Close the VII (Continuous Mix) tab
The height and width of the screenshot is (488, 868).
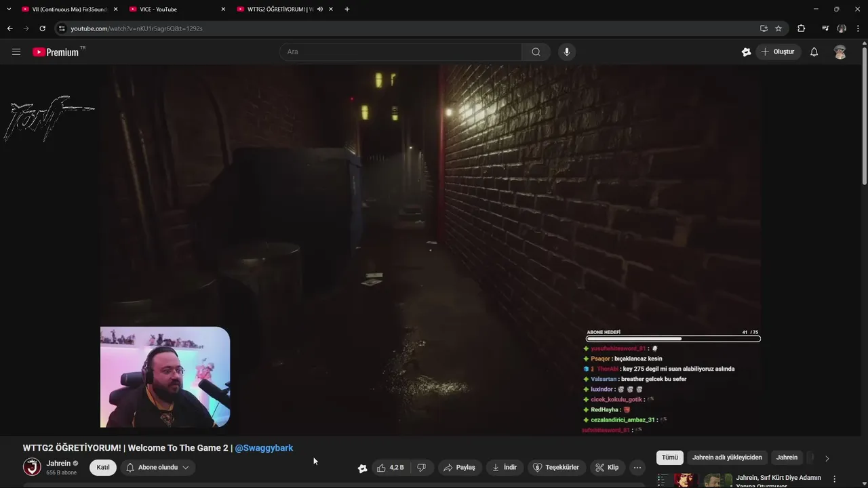[115, 9]
